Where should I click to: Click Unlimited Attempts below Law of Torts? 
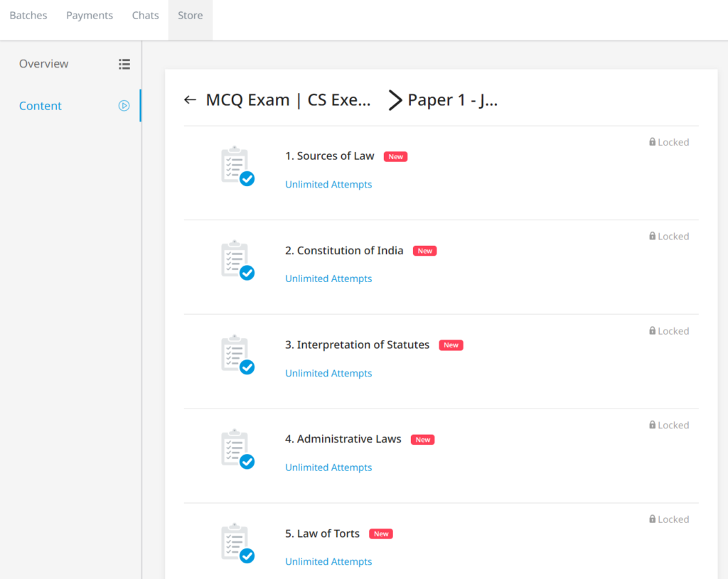[x=328, y=561]
